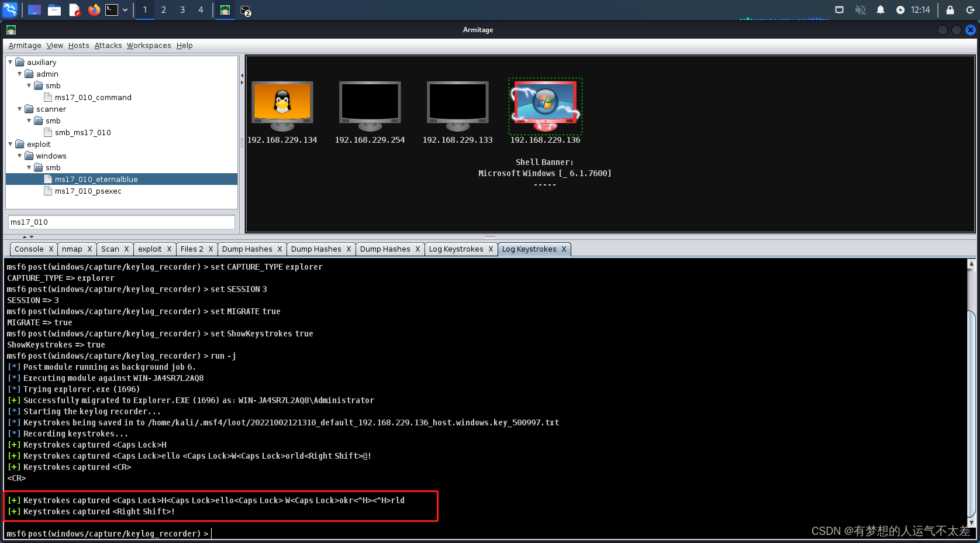The image size is (980, 543).
Task: Click the lock screen icon
Action: 950,10
